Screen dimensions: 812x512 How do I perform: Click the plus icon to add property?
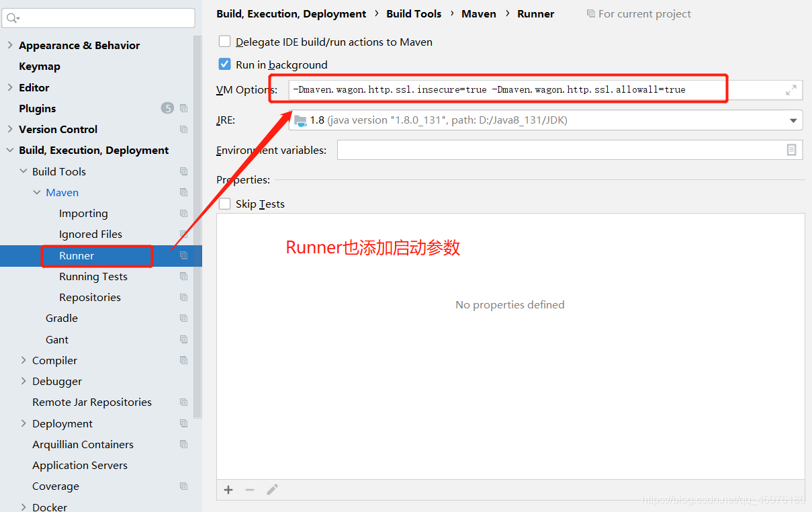pyautogui.click(x=228, y=490)
